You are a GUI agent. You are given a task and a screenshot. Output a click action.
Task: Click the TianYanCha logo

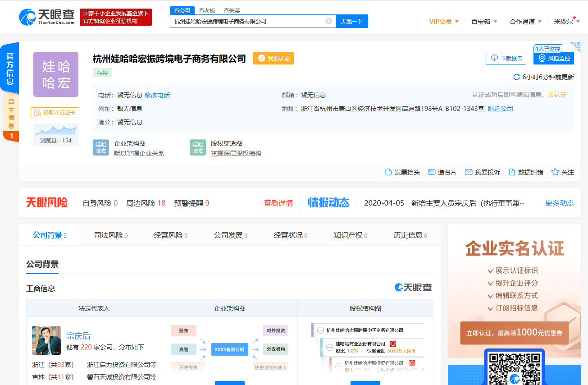click(47, 17)
